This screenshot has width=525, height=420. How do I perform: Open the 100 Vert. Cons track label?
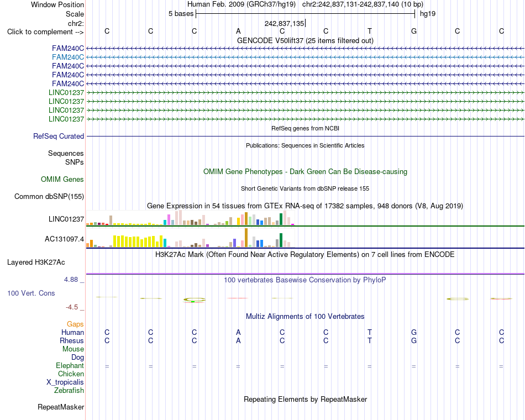31,293
